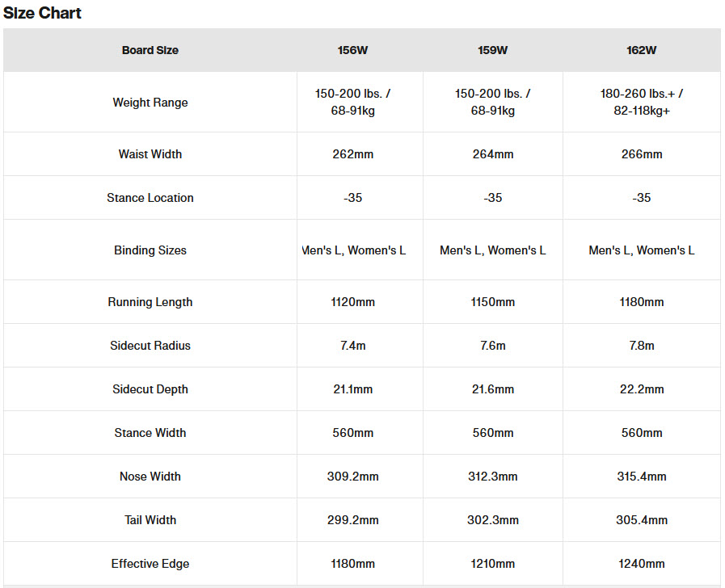
Task: Click the Sidecut Depth row label
Action: point(150,389)
